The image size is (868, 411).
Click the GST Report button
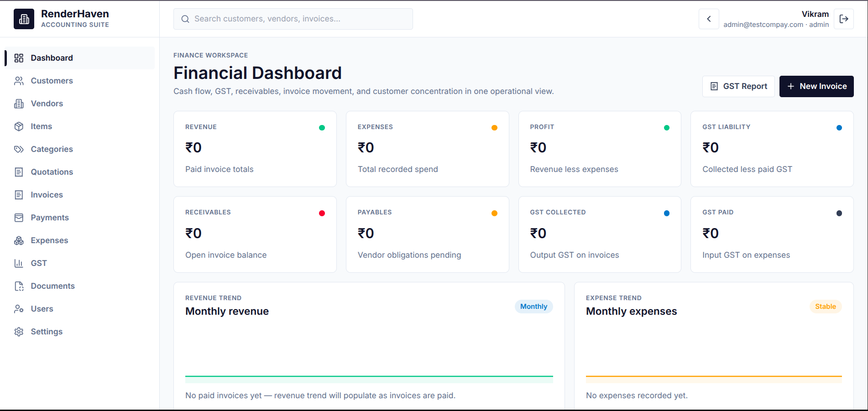[x=738, y=86]
